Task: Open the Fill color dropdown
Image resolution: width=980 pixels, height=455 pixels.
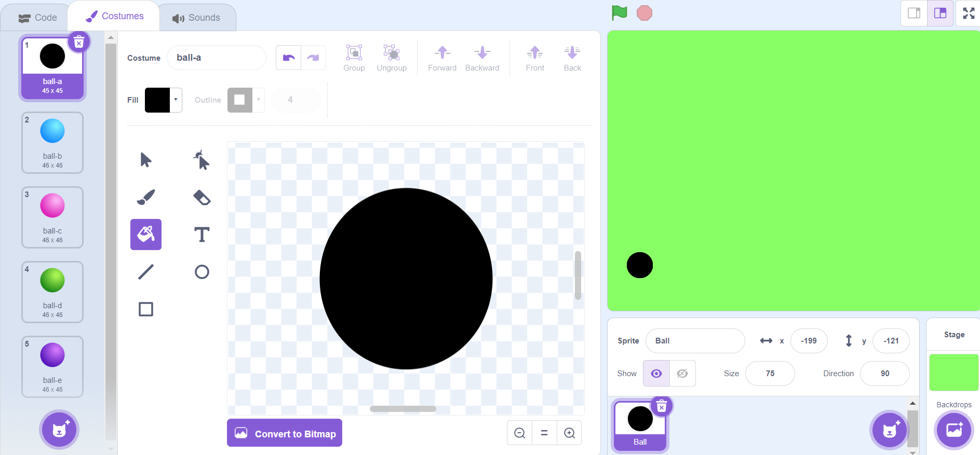Action: pos(176,100)
